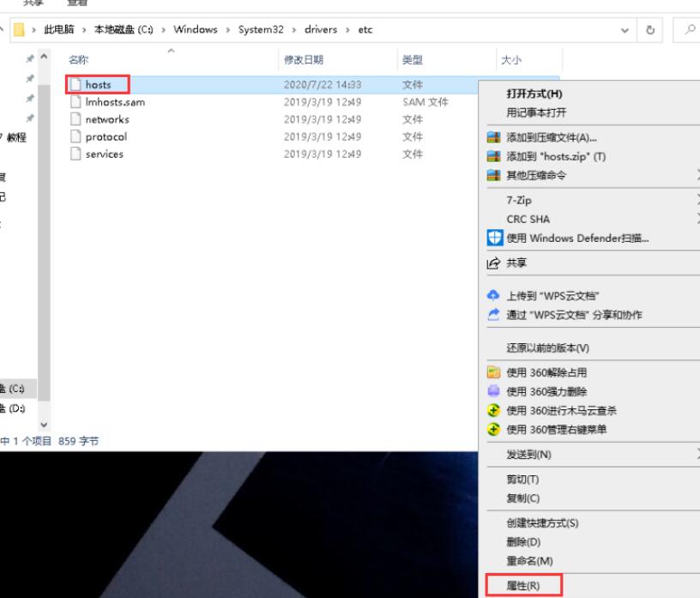The height and width of the screenshot is (598, 700).
Task: Select the networks file icon
Action: click(x=75, y=119)
